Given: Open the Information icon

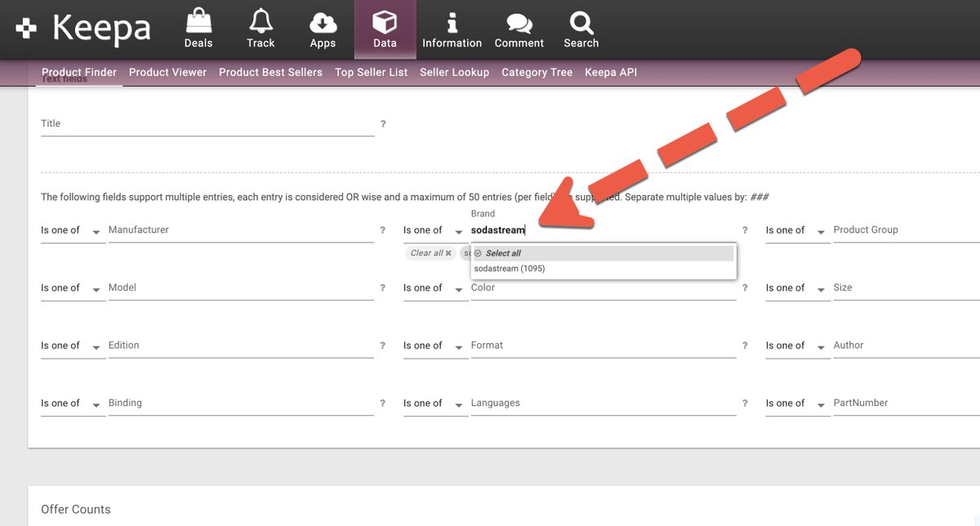Looking at the screenshot, I should point(452,22).
